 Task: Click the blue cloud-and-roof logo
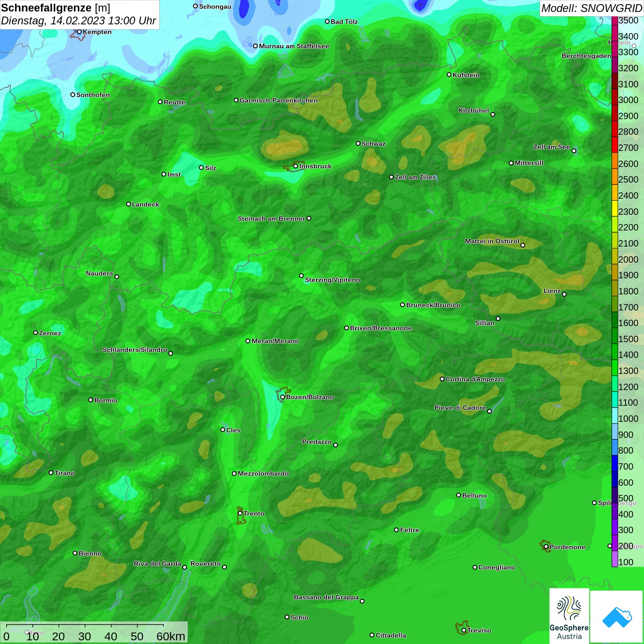click(x=617, y=617)
